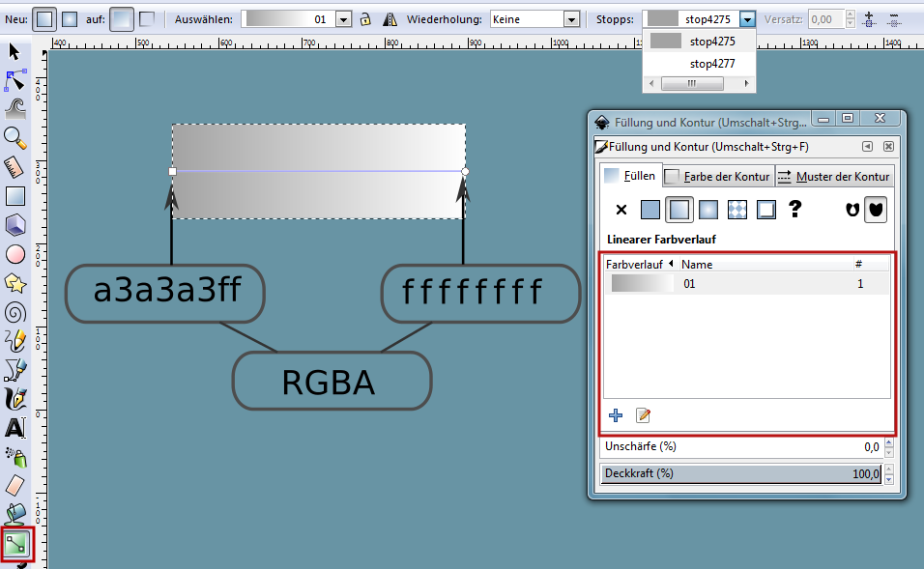The image size is (924, 569).
Task: Set fill to pattern
Action: [x=737, y=210]
